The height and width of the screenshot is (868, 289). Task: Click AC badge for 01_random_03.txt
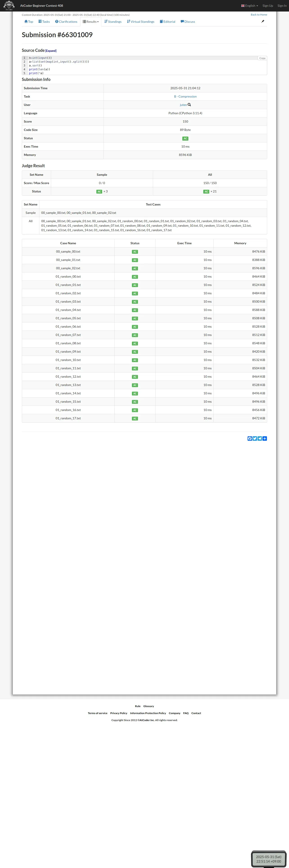[135, 302]
